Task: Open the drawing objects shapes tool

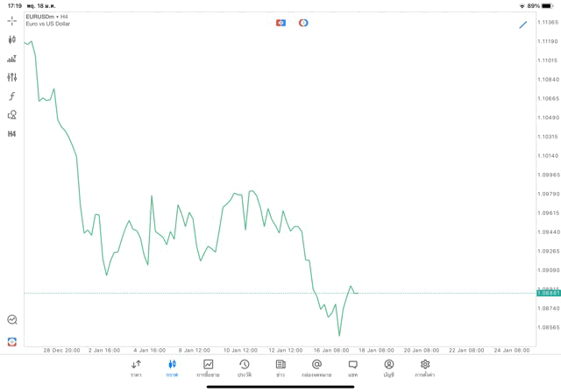Action: [12, 115]
